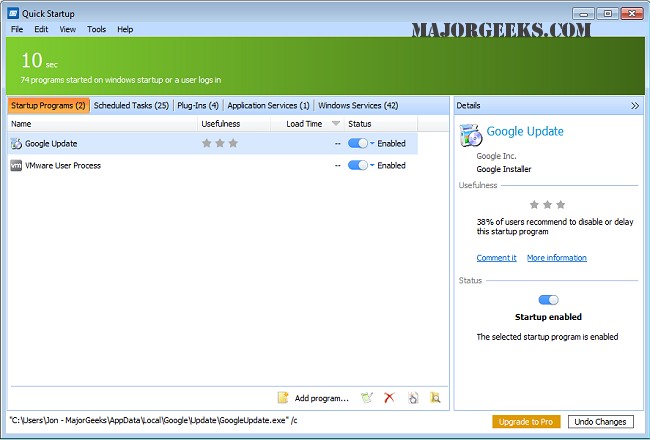The width and height of the screenshot is (650, 440).
Task: Open the Comment it link
Action: [496, 258]
